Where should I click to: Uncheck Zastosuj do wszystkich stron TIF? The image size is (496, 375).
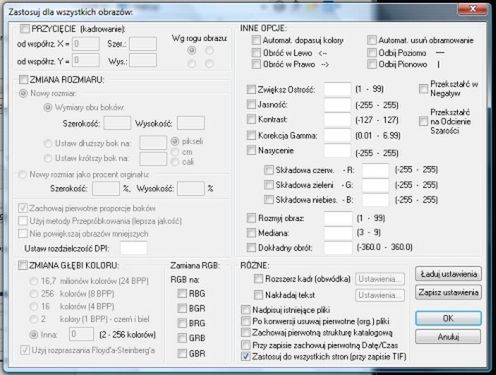[246, 356]
